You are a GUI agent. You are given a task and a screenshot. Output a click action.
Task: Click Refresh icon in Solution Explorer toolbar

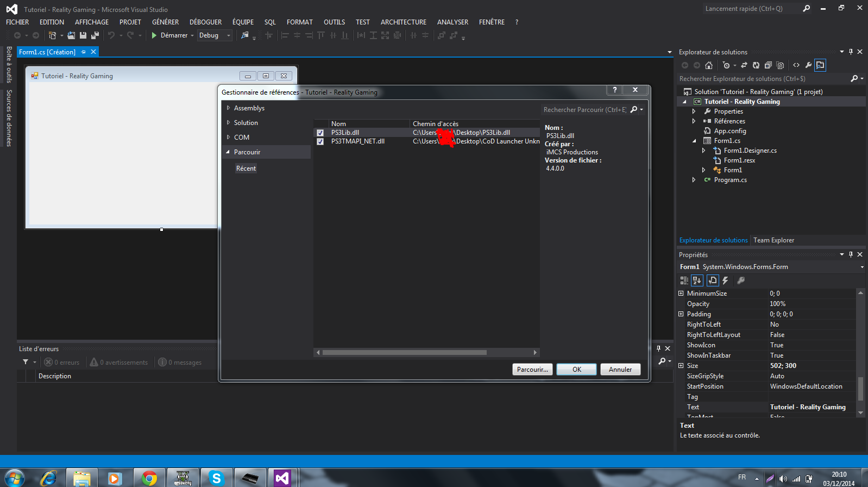tap(756, 65)
